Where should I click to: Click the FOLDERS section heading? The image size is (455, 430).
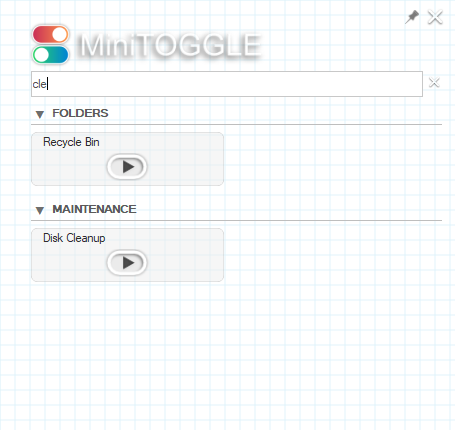80,113
